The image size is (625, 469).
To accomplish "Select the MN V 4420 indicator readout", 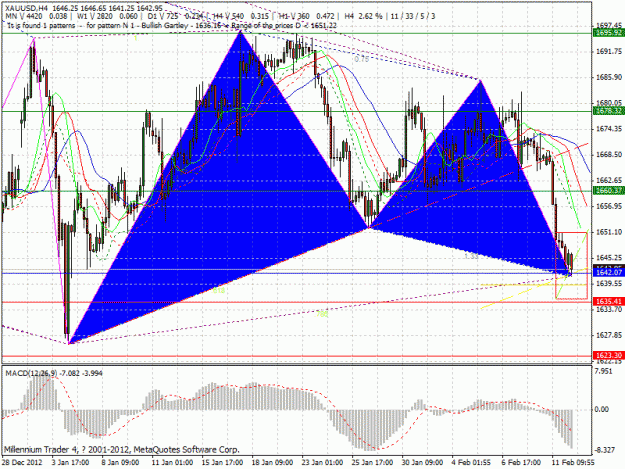I will 36,16.
